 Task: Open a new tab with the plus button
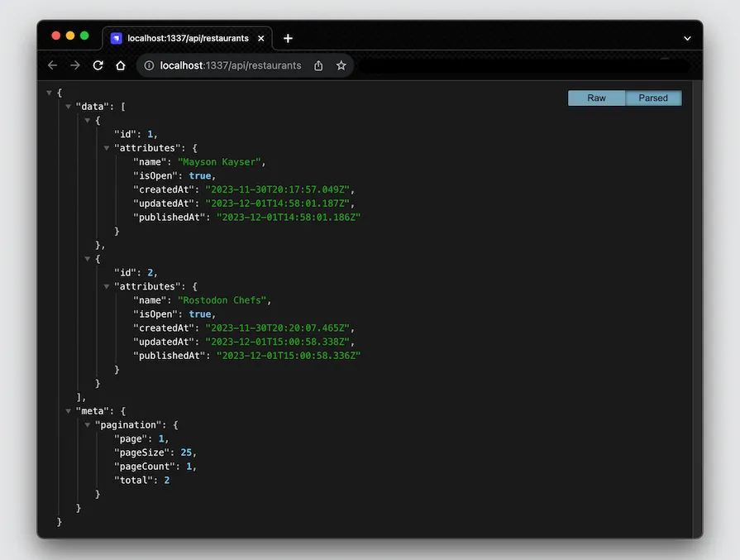coord(288,37)
